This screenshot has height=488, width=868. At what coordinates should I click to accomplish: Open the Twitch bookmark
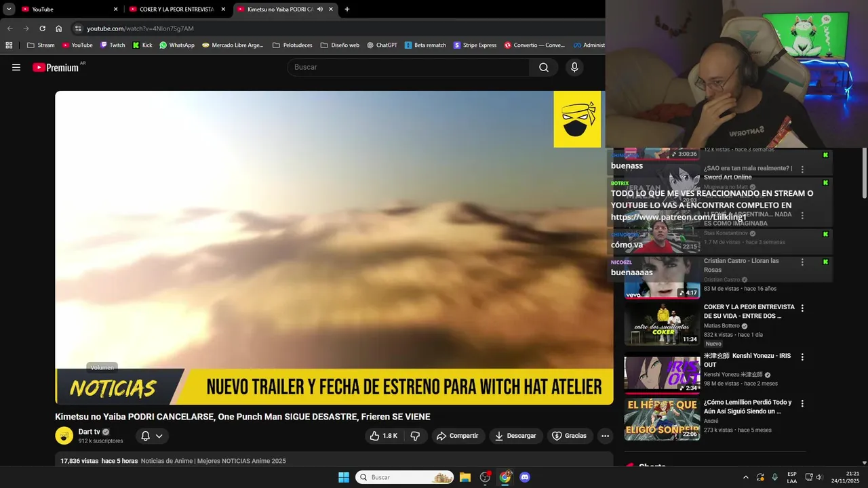(113, 45)
